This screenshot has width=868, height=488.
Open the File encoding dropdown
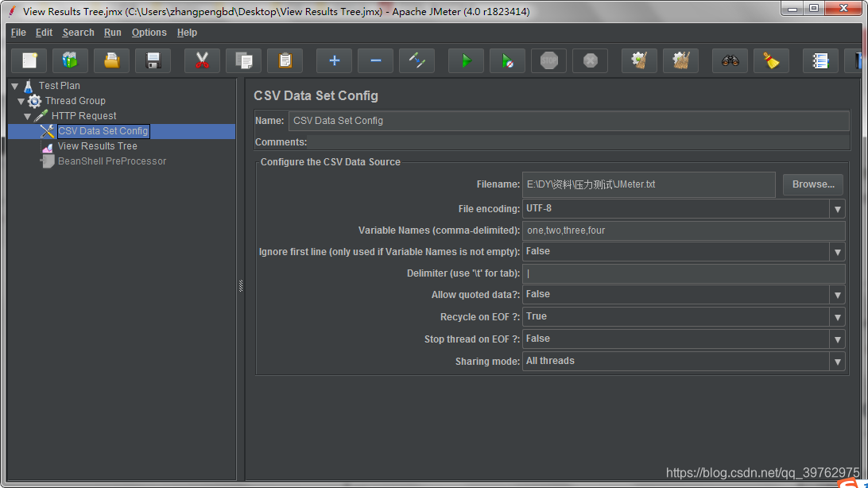click(837, 209)
